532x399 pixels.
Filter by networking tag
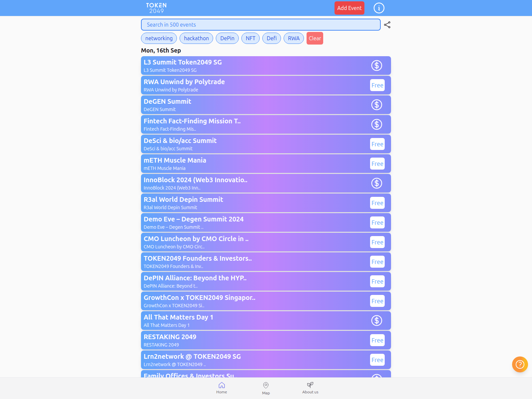click(159, 38)
